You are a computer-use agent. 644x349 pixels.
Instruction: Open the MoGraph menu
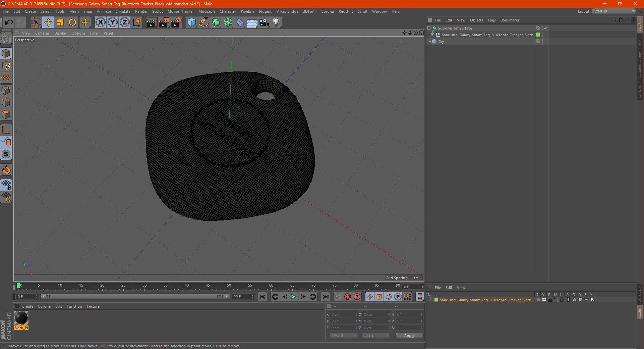pyautogui.click(x=207, y=11)
